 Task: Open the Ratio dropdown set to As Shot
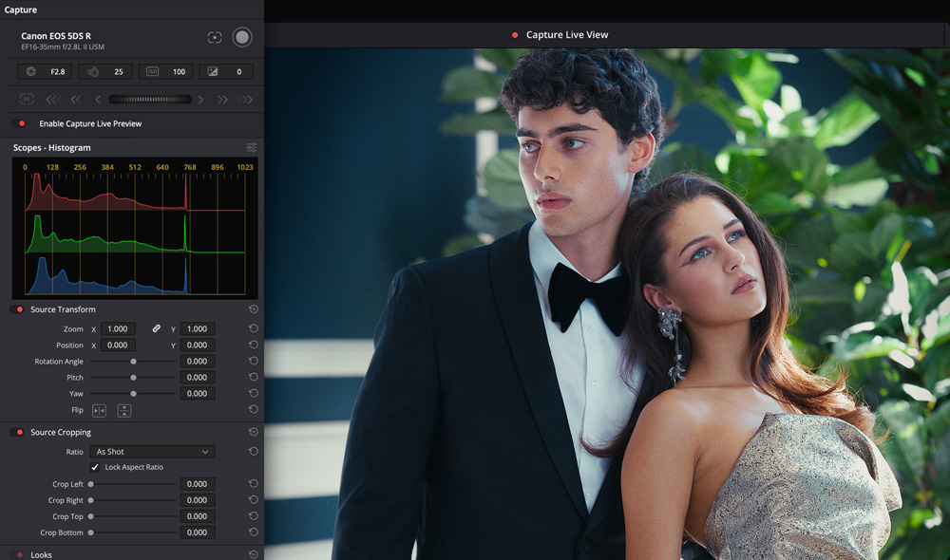(x=152, y=451)
